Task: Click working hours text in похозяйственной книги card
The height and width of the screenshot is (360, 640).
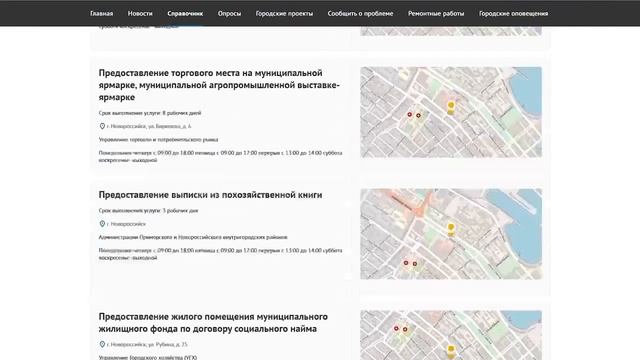Action: pyautogui.click(x=220, y=254)
